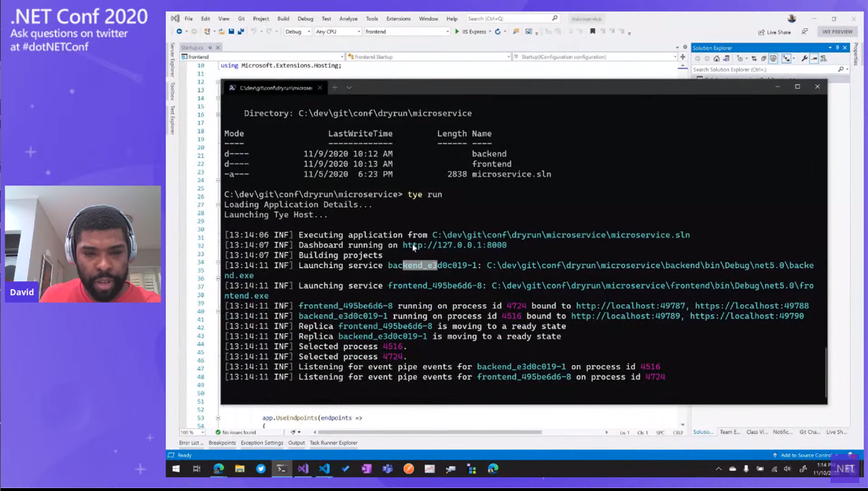Click the bookmark icon in the toolbar
Image resolution: width=868 pixels, height=491 pixels.
pyautogui.click(x=592, y=32)
